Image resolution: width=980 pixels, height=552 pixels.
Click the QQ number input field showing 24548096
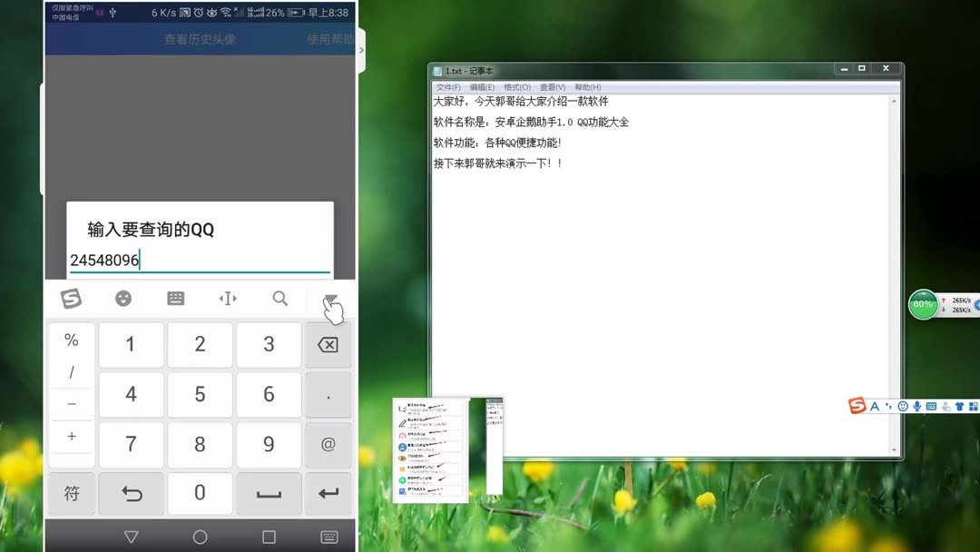200,260
